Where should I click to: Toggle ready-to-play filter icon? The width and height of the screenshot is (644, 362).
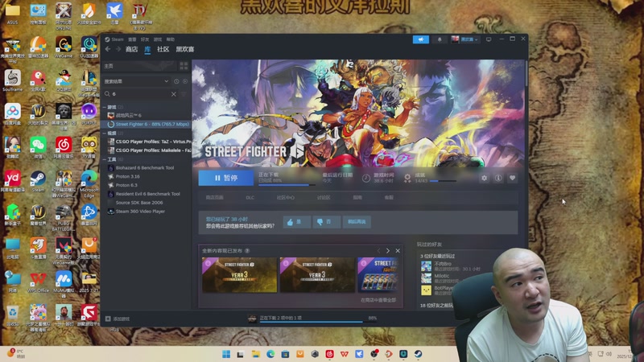(x=185, y=81)
